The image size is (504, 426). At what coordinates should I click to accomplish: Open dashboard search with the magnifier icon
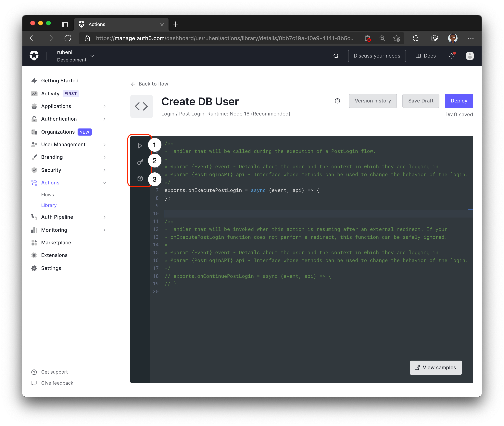[x=336, y=56]
